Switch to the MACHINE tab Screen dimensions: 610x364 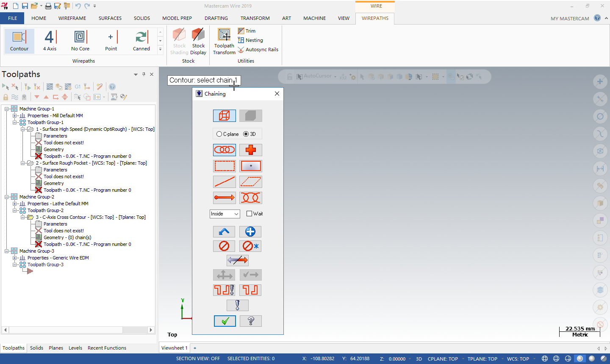pos(315,18)
